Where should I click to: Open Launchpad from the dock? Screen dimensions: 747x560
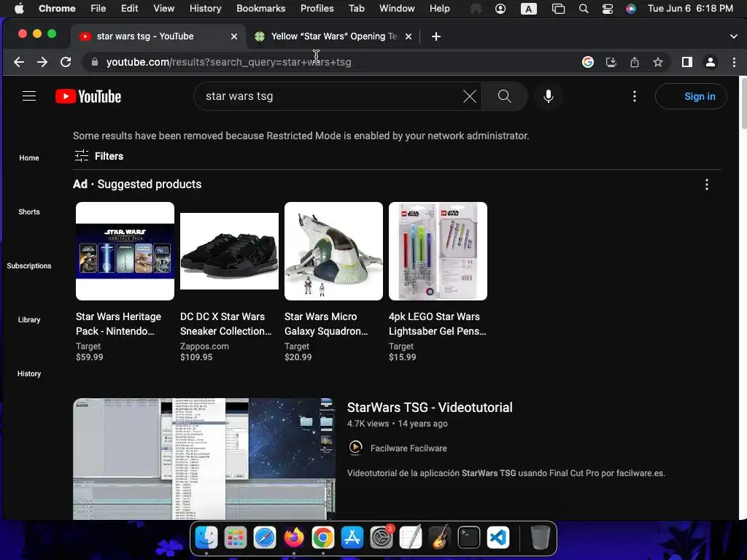(236, 538)
